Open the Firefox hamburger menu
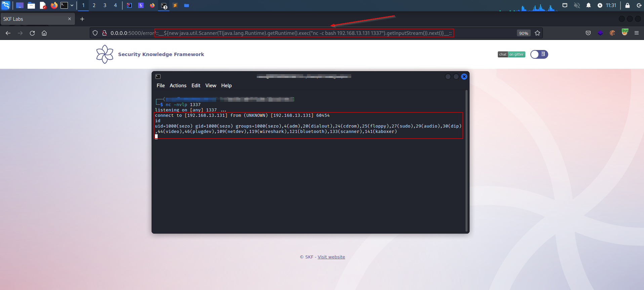Viewport: 644px width, 290px height. click(x=637, y=33)
